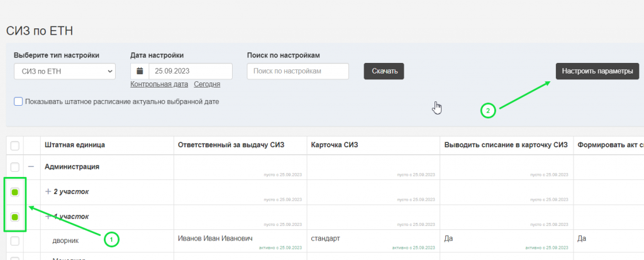Click the Администрация row label
644x260 pixels.
72,167
